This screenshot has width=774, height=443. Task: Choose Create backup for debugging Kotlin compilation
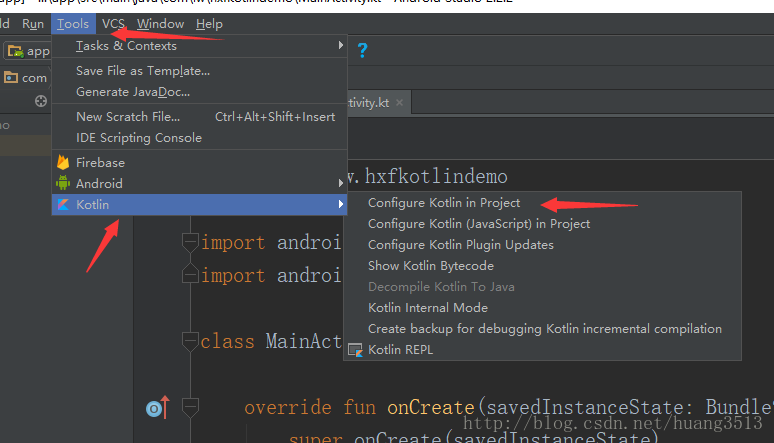tap(542, 329)
